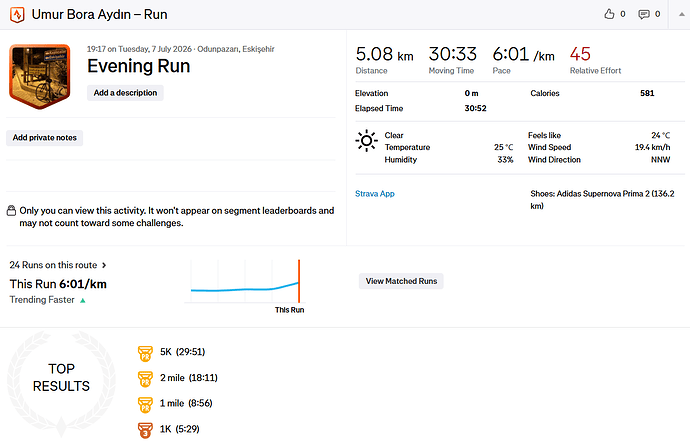Viewport: 690px width, 448px height.
Task: Select the This Run marker on the chart
Action: tap(299, 281)
